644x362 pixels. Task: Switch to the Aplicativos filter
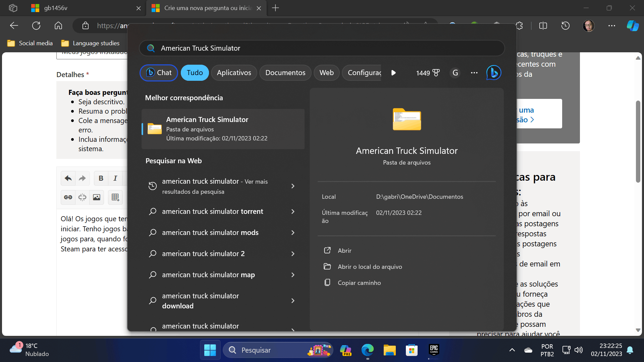click(x=234, y=73)
